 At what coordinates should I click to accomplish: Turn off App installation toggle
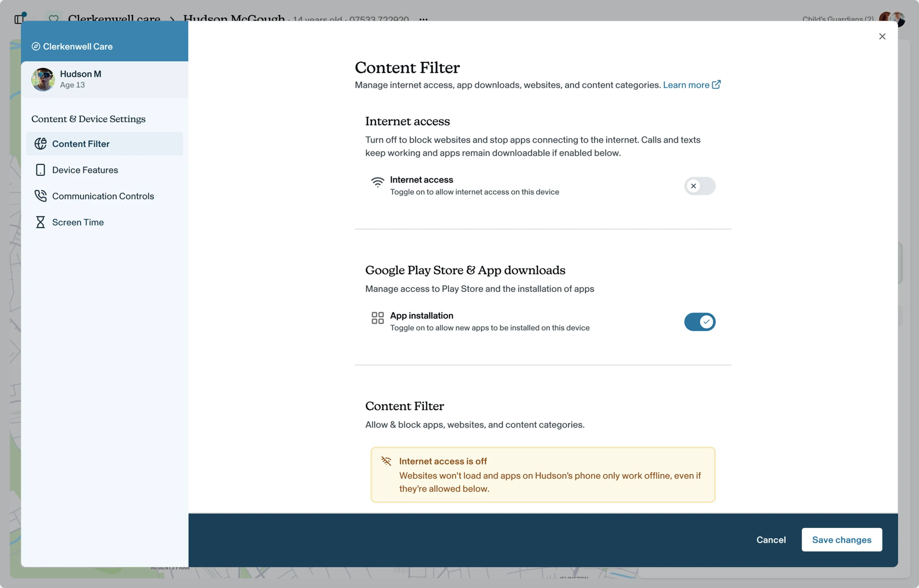point(699,322)
